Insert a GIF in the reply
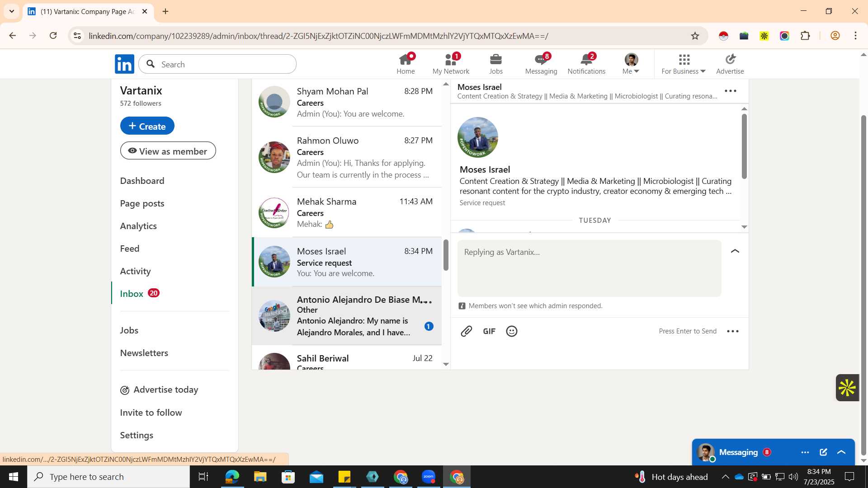Image resolution: width=868 pixels, height=488 pixels. [489, 331]
